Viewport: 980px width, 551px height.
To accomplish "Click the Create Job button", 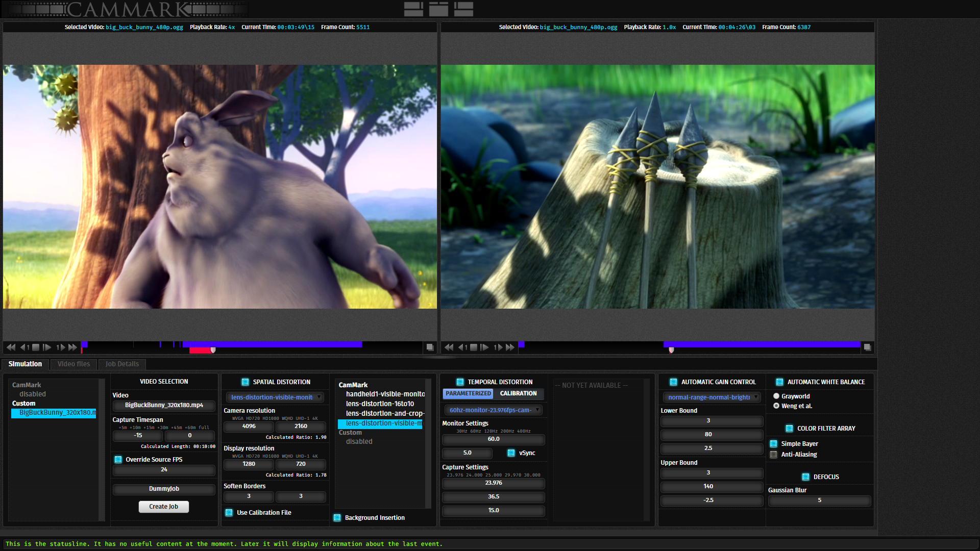I will pyautogui.click(x=163, y=506).
